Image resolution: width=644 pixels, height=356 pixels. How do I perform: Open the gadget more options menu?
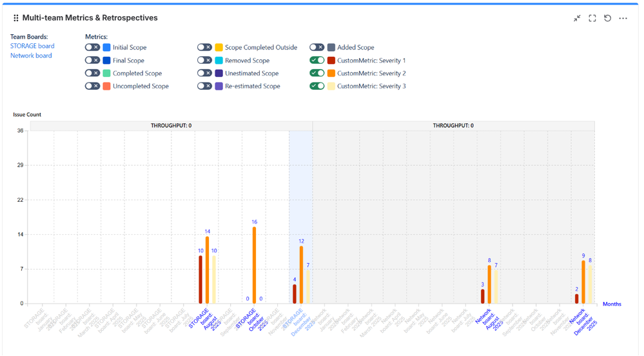[x=623, y=18]
